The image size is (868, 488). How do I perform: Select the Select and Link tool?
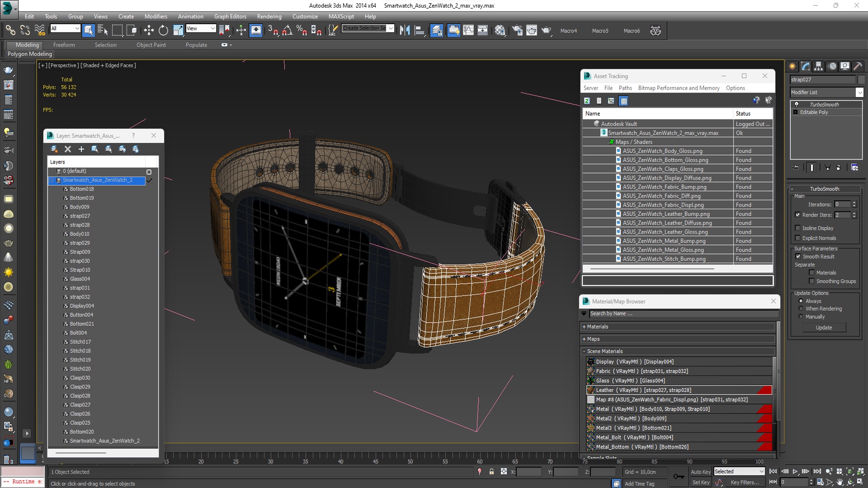[10, 30]
